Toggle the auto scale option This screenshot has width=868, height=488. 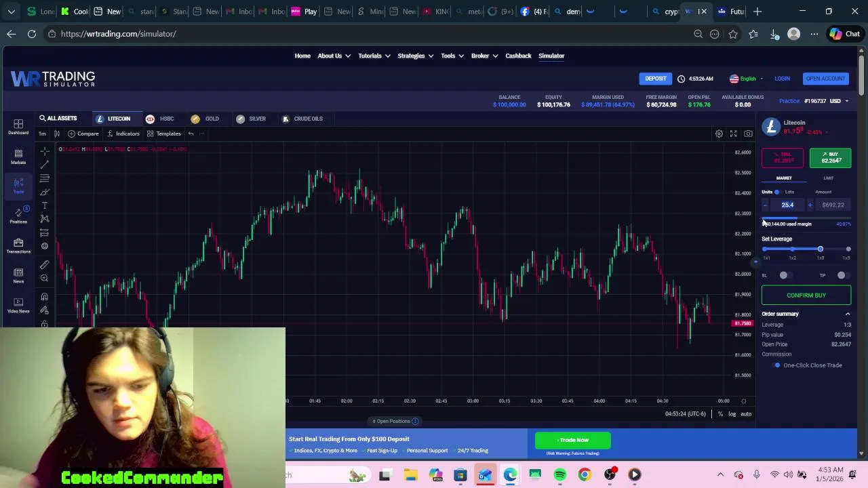point(745,414)
